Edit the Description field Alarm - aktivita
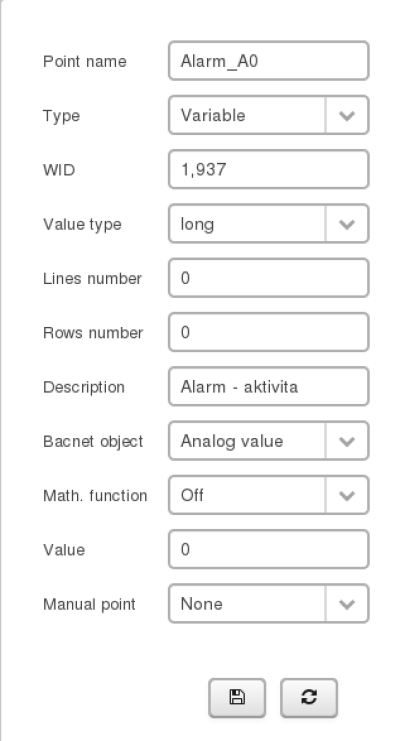 click(x=269, y=387)
